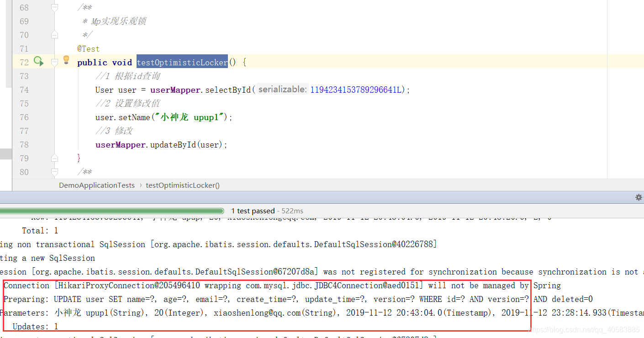Click the "Total: 1" console line

coord(40,231)
